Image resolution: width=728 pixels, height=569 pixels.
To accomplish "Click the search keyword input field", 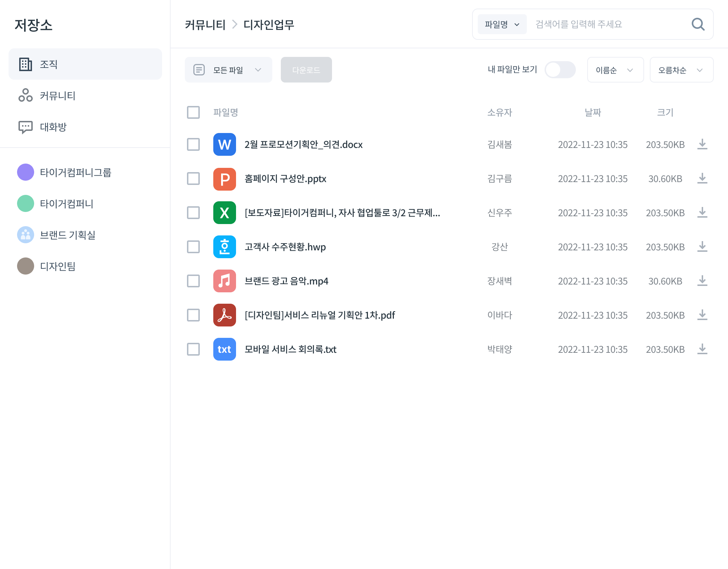I will click(608, 24).
